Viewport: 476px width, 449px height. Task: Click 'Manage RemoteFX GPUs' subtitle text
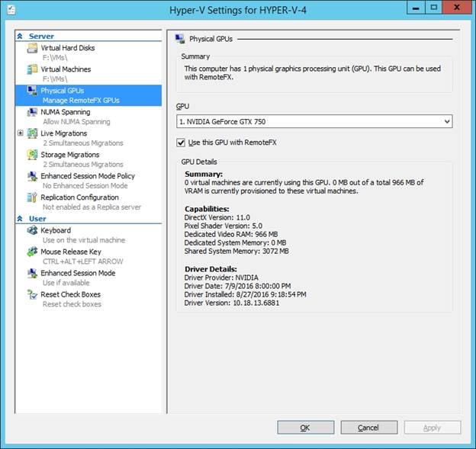tap(81, 101)
